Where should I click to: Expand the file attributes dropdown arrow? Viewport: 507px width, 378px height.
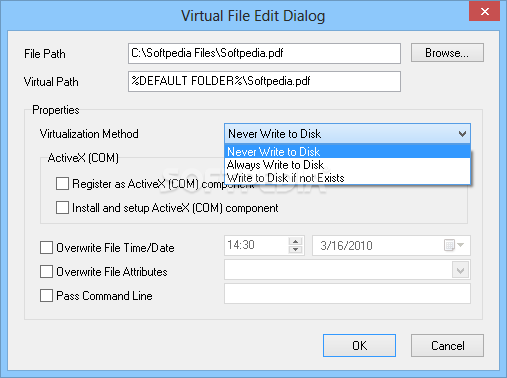(460, 270)
